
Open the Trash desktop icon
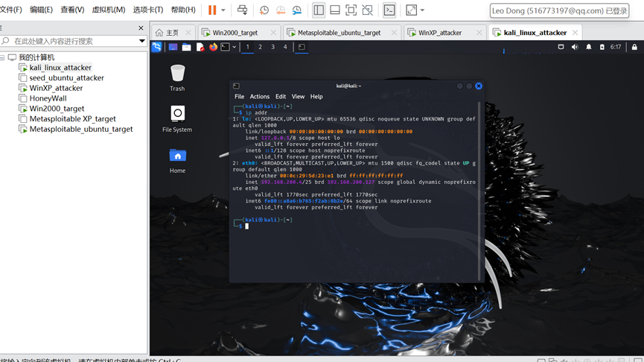177,77
